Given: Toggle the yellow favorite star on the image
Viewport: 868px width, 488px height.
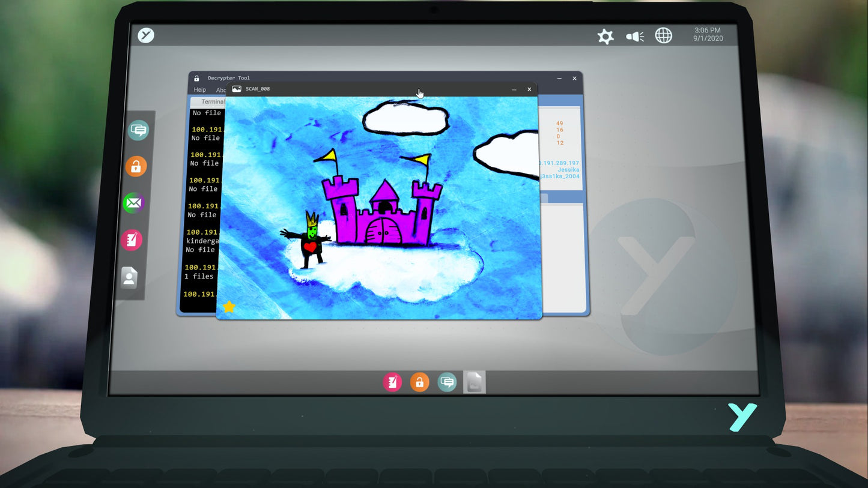Looking at the screenshot, I should click(x=229, y=307).
